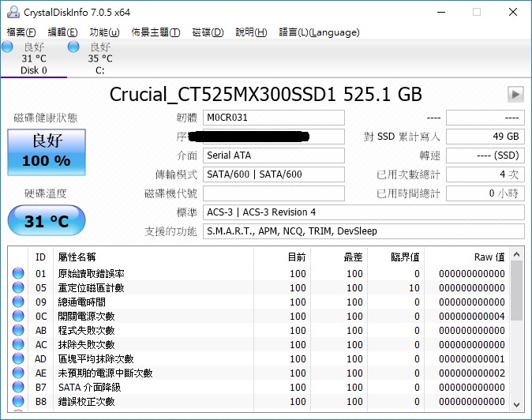This screenshot has height=420, width=532.
Task: Click the blue status orb for drive C:
Action: pyautogui.click(x=73, y=47)
